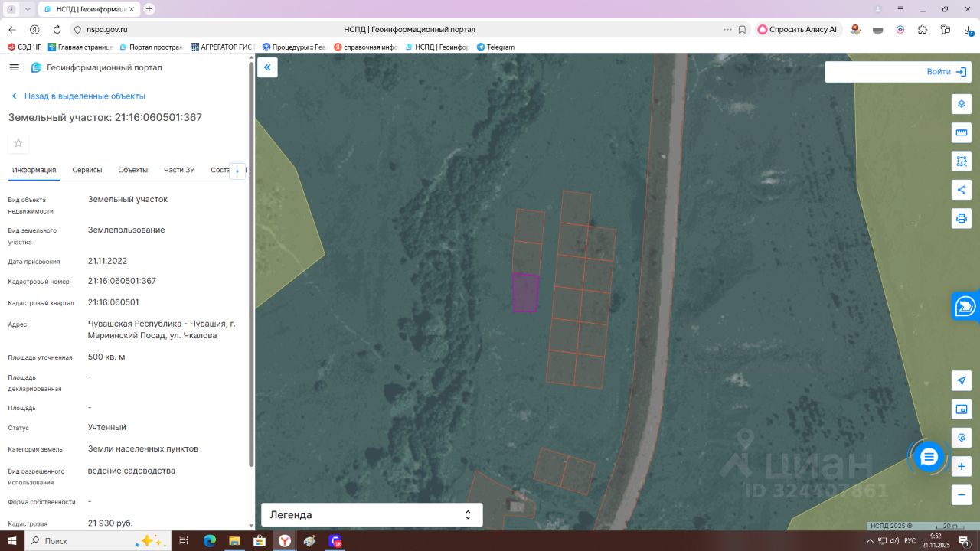
Task: Go back to Назад в выделенные объекты
Action: 78,96
